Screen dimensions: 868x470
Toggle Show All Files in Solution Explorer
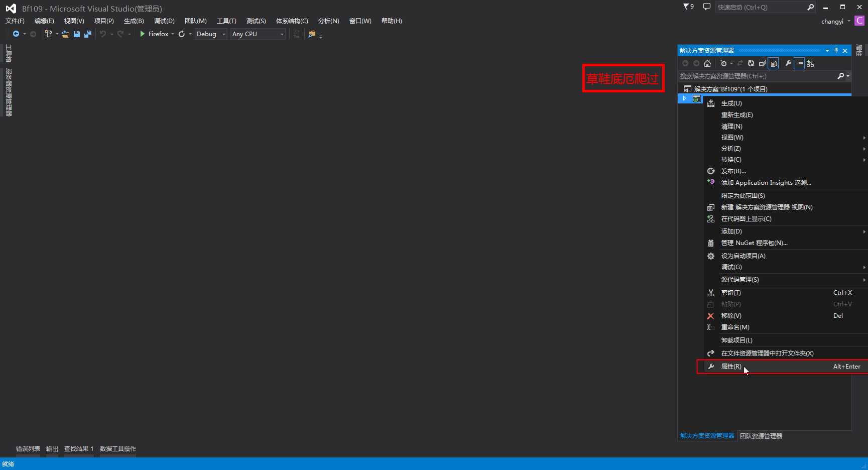pyautogui.click(x=774, y=63)
